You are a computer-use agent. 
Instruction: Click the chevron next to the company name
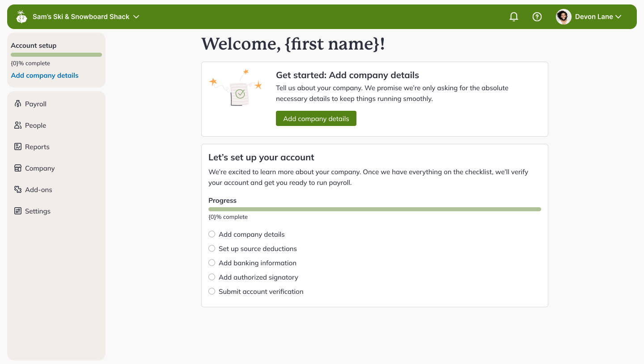tap(135, 16)
